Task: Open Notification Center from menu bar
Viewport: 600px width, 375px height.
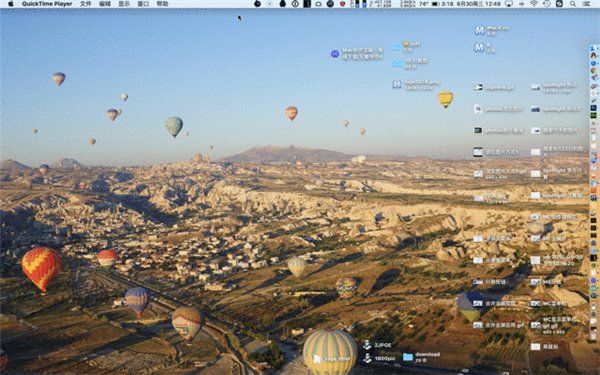Action: [x=587, y=4]
